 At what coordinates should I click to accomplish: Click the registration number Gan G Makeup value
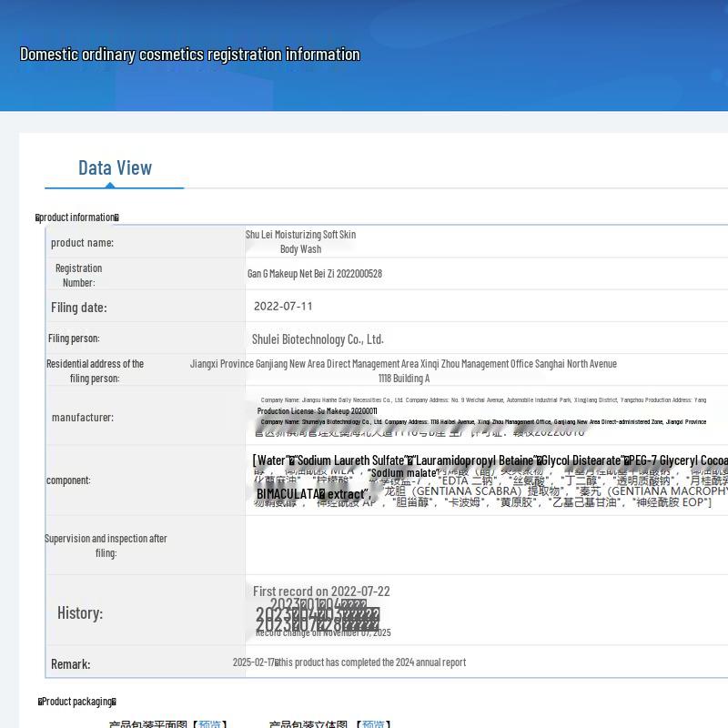click(x=315, y=274)
